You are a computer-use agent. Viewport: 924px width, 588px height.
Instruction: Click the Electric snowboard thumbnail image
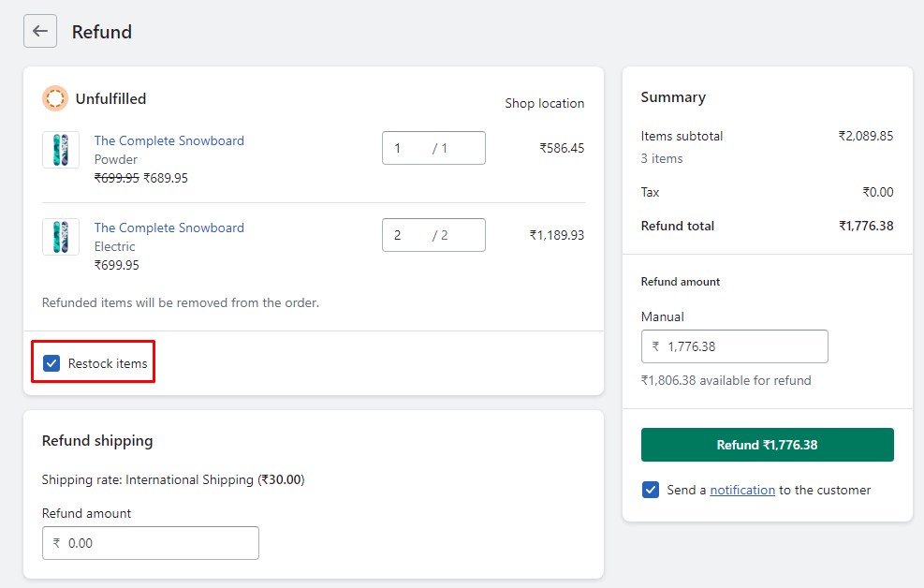pos(61,237)
